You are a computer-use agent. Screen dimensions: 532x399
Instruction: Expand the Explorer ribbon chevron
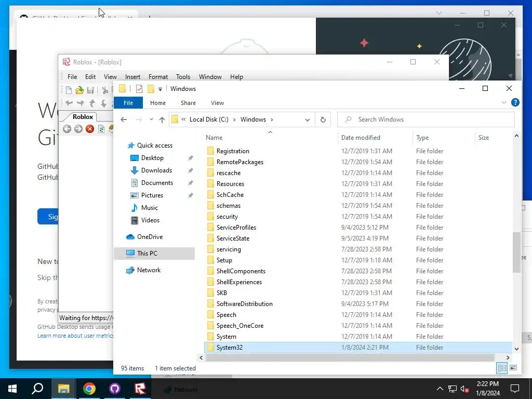(504, 102)
